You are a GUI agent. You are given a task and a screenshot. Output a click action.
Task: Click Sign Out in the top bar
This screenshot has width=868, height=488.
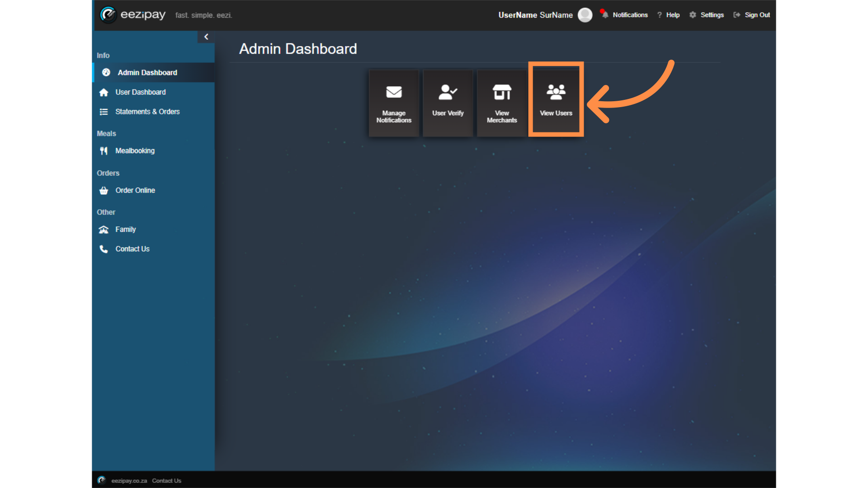(757, 15)
